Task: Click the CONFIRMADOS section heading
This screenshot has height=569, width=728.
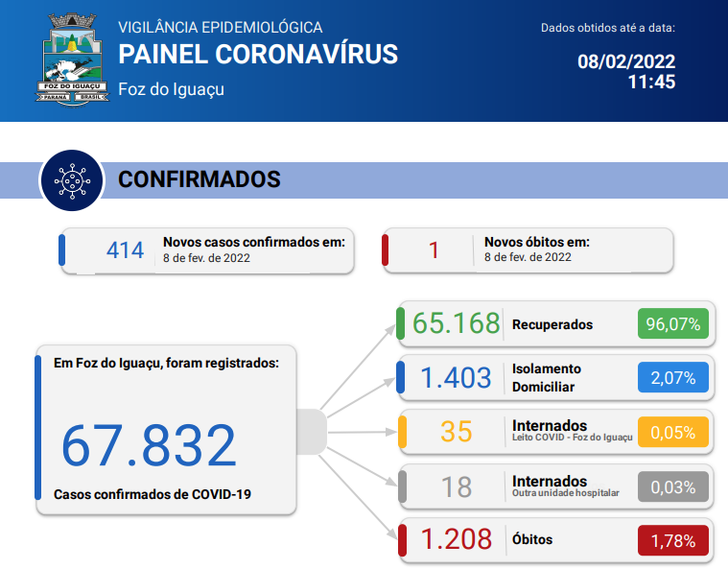Action: click(200, 179)
